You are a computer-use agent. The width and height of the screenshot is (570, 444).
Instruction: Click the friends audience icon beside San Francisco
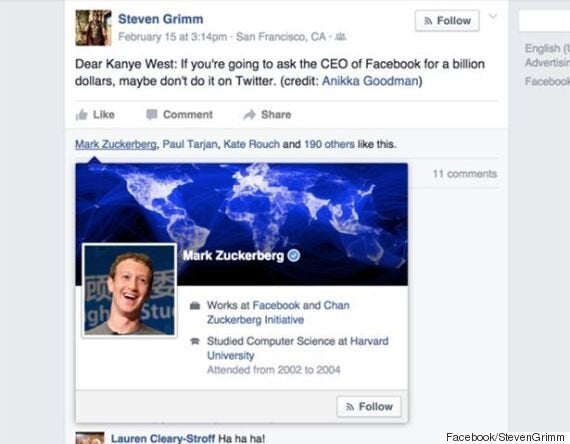point(340,36)
